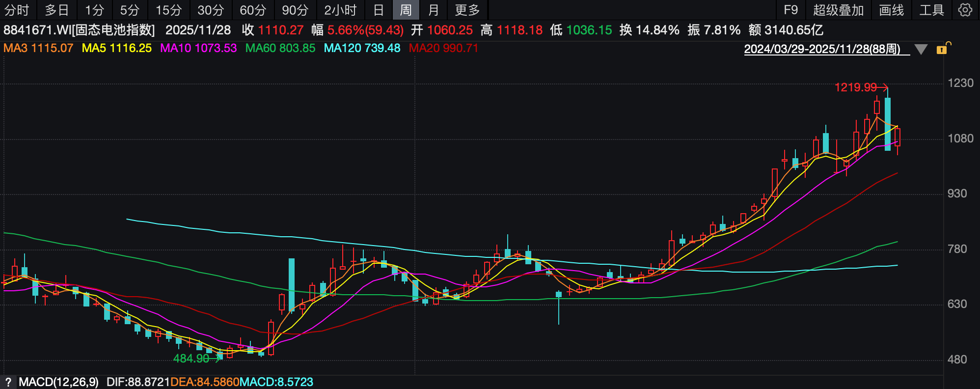Toggle the yellow padlock beside the date range
This screenshot has width=980, height=389.
click(x=942, y=49)
